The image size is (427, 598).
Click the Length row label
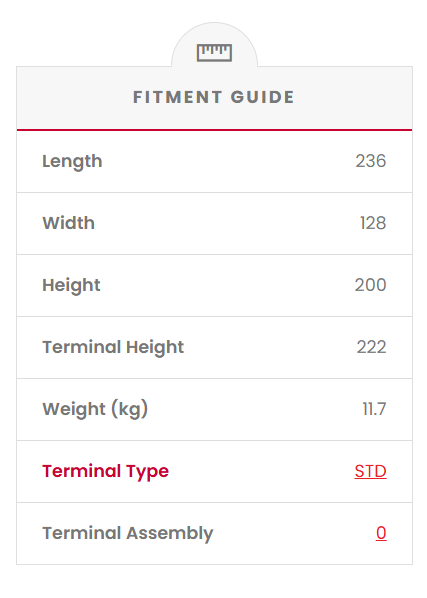tap(72, 162)
